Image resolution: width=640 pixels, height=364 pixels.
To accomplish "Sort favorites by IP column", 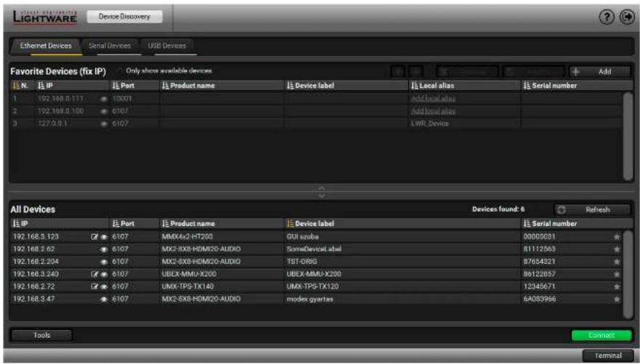I will (x=45, y=86).
